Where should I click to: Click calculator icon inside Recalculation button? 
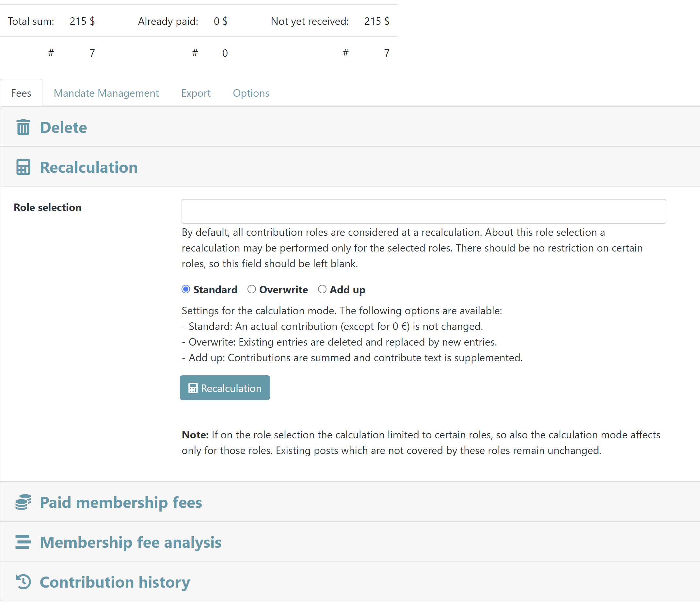193,388
